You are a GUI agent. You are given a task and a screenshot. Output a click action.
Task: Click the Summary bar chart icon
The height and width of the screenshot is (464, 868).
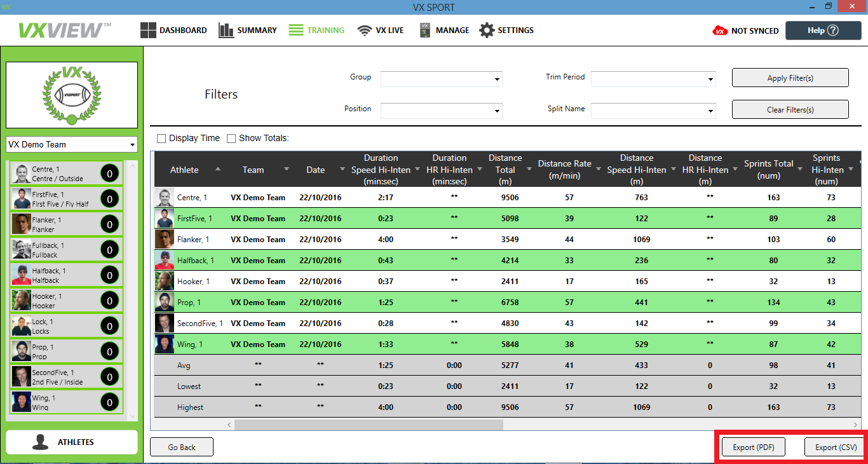226,31
